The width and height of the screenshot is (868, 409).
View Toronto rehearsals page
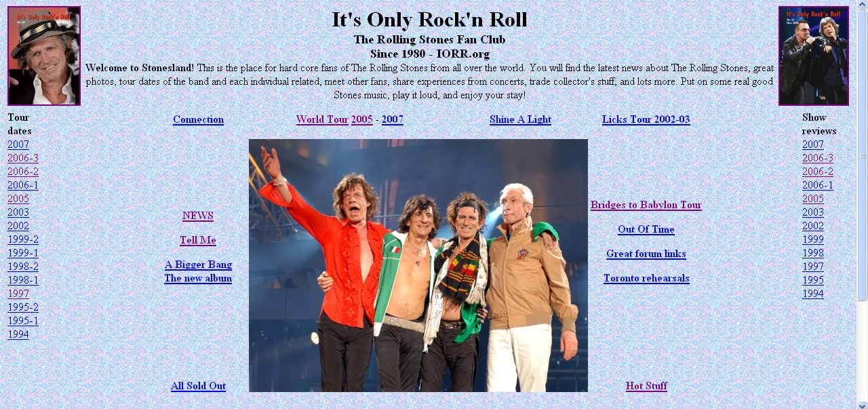(646, 278)
